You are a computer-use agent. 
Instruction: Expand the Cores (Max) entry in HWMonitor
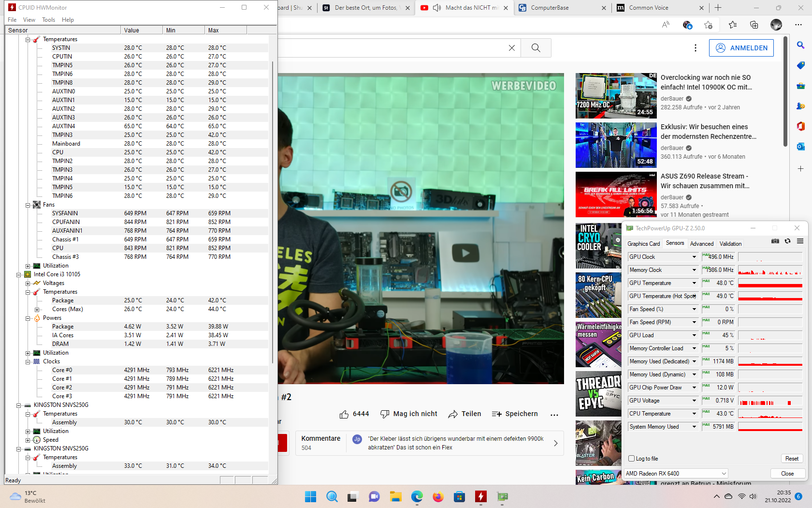pos(38,309)
